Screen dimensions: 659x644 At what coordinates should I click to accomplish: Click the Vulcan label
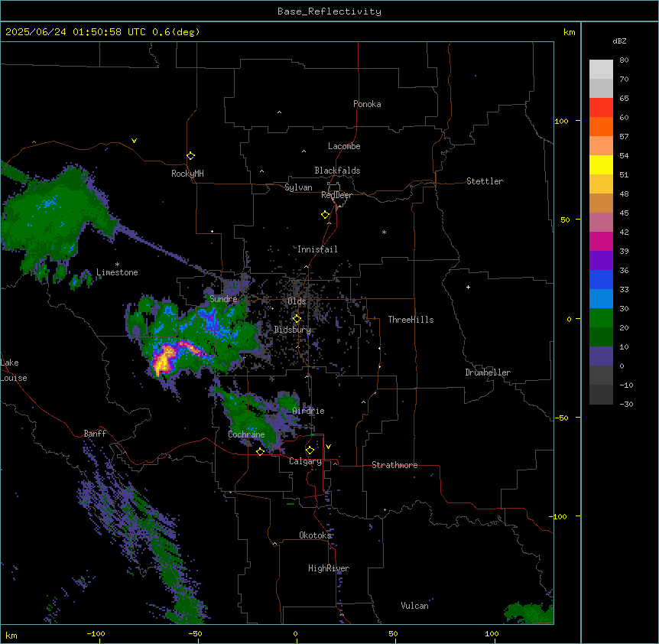click(415, 606)
